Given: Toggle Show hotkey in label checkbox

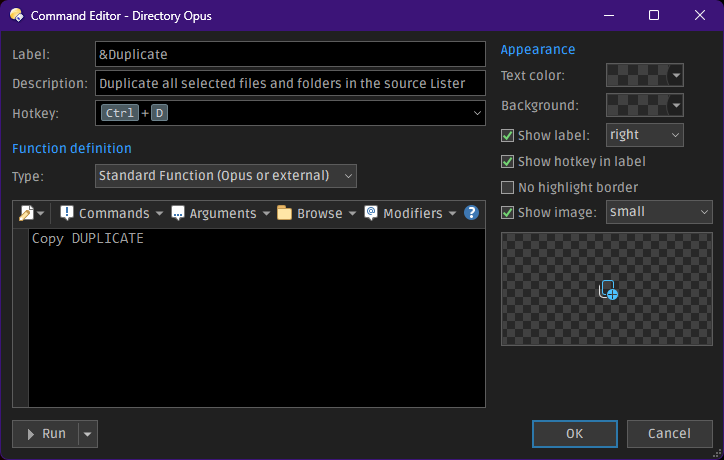Looking at the screenshot, I should click(x=507, y=161).
